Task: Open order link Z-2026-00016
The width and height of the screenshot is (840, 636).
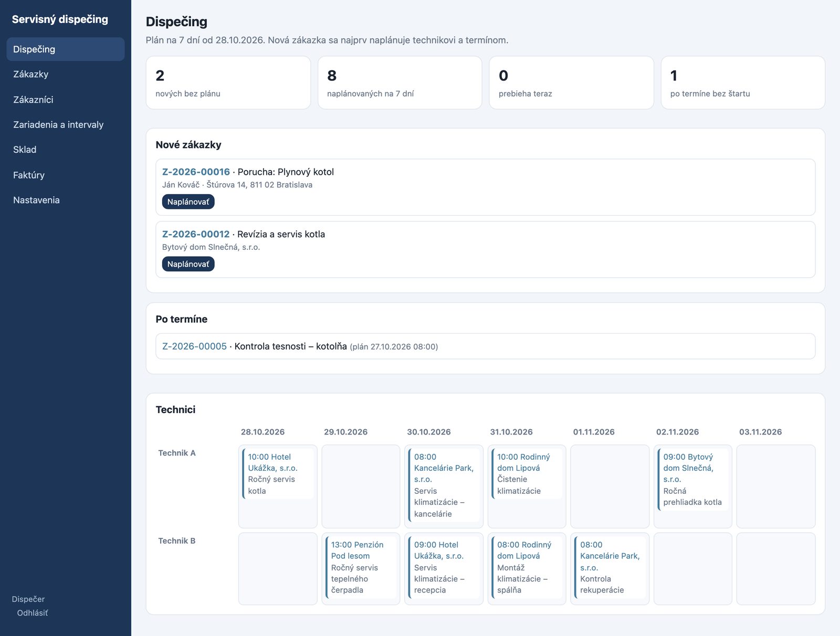Action: [196, 172]
